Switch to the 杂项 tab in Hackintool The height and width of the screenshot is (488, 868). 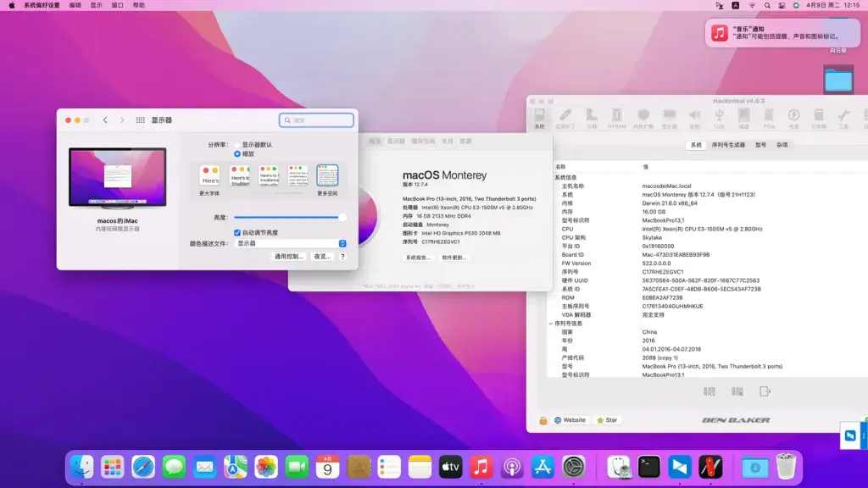782,145
